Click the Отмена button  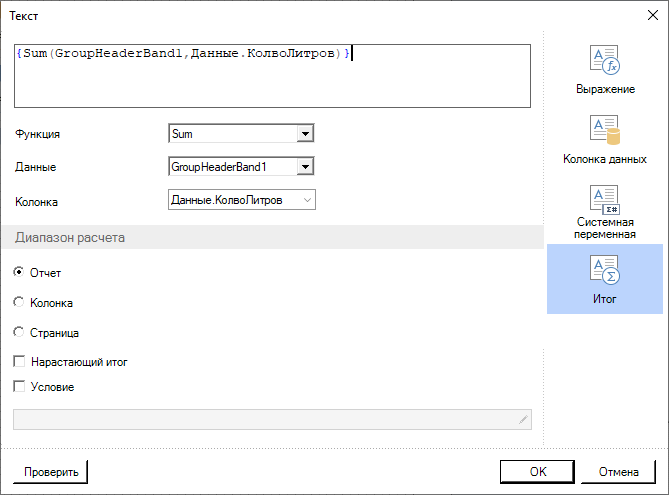(x=618, y=472)
